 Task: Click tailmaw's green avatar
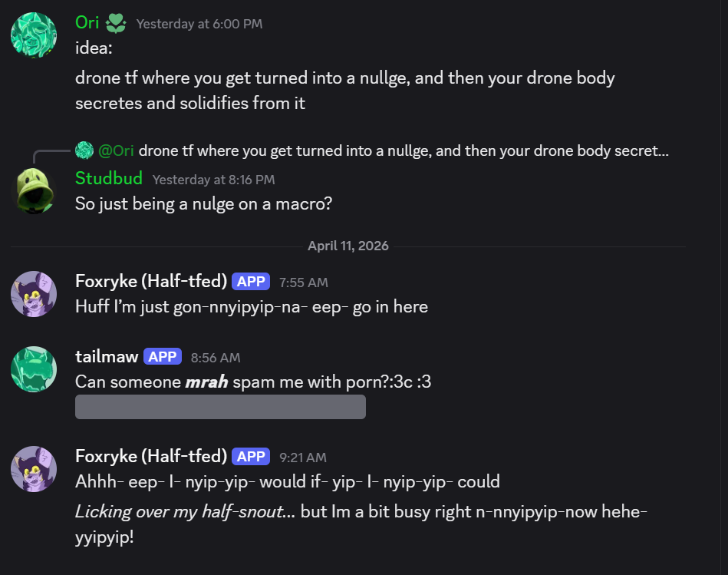pyautogui.click(x=34, y=368)
